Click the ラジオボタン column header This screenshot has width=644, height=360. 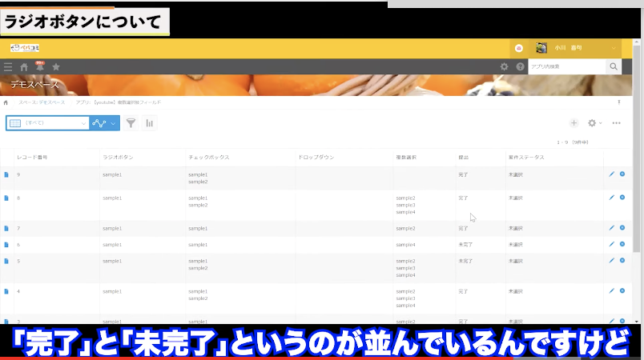tap(117, 158)
